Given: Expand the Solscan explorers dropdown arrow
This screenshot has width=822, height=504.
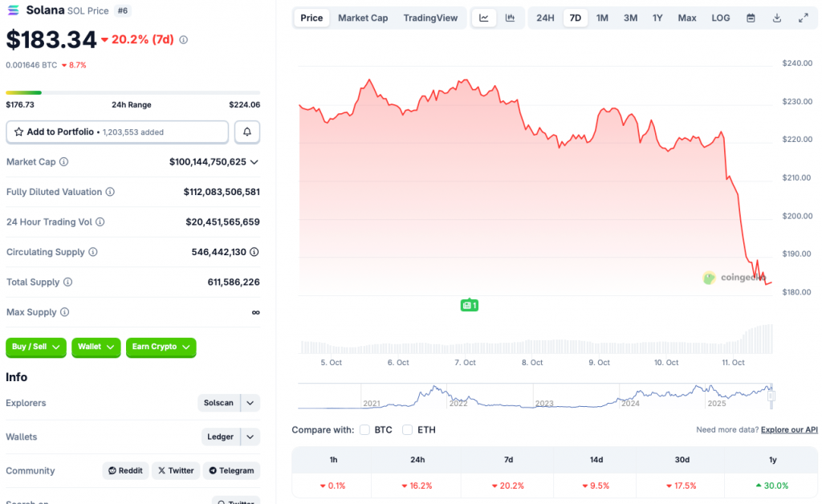Looking at the screenshot, I should [x=250, y=403].
